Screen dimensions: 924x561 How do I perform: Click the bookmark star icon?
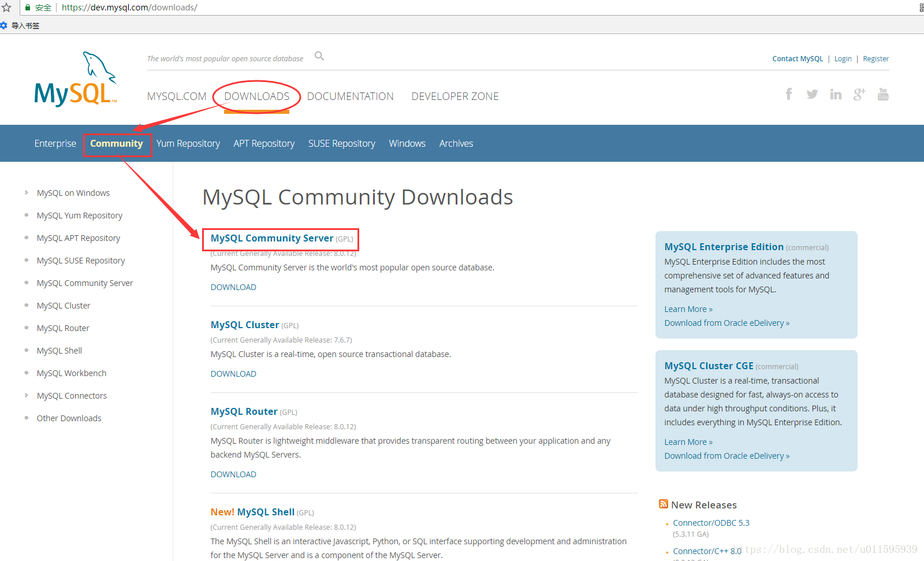[x=6, y=8]
